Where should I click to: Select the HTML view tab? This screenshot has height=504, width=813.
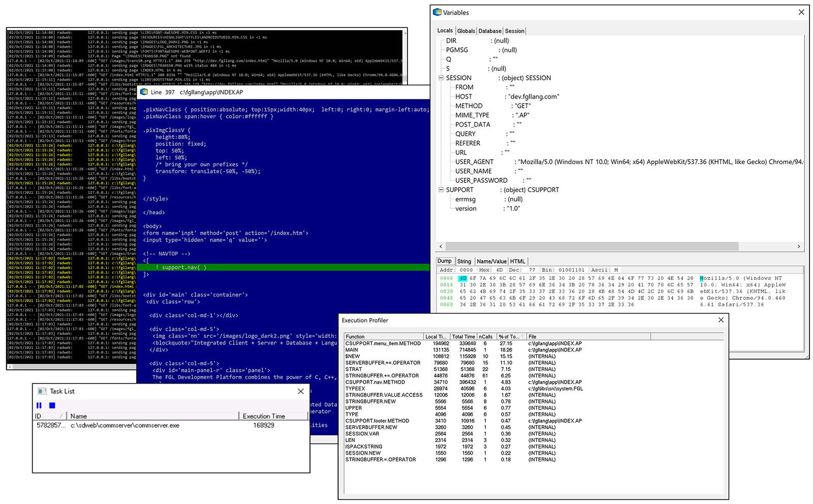tap(517, 262)
